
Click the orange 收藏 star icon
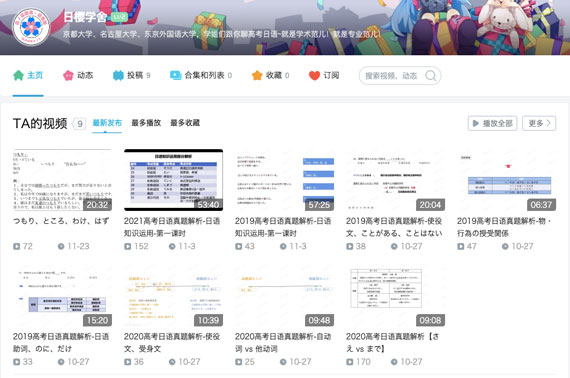(x=257, y=75)
